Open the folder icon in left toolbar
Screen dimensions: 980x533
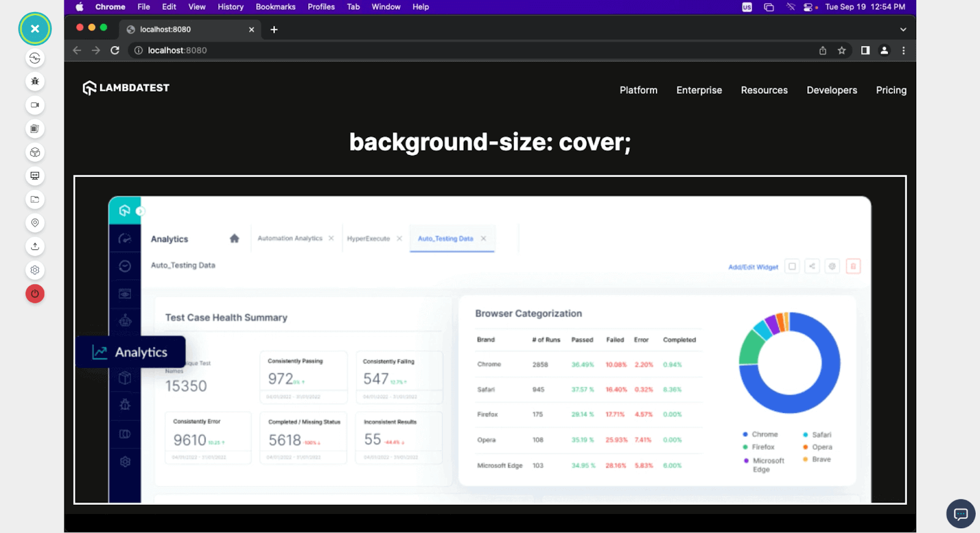35,200
